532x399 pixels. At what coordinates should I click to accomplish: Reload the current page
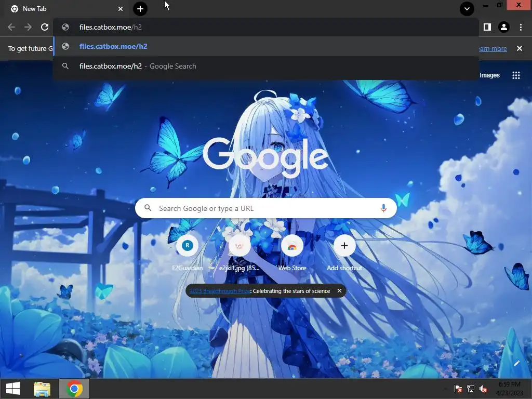click(45, 27)
